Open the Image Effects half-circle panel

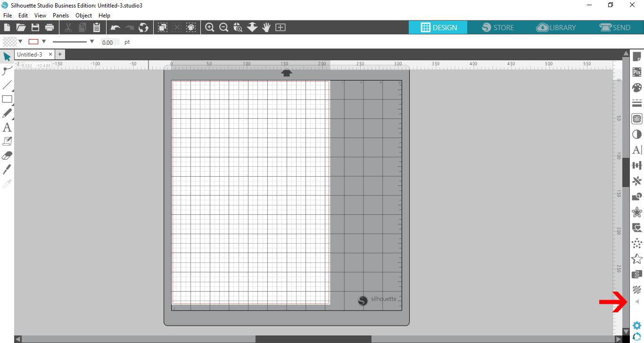(x=637, y=134)
